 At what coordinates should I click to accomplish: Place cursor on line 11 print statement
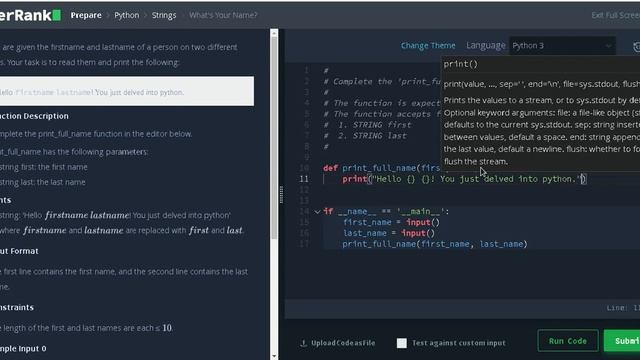pyautogui.click(x=464, y=179)
